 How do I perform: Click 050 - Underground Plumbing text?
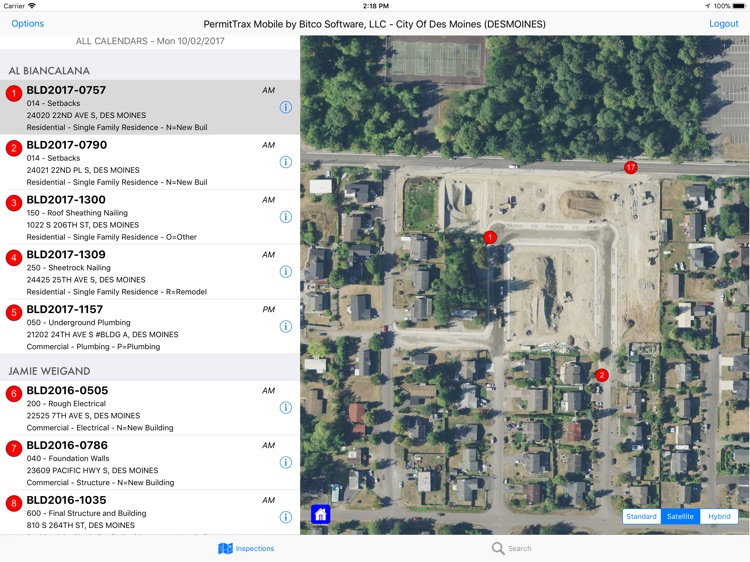point(78,322)
